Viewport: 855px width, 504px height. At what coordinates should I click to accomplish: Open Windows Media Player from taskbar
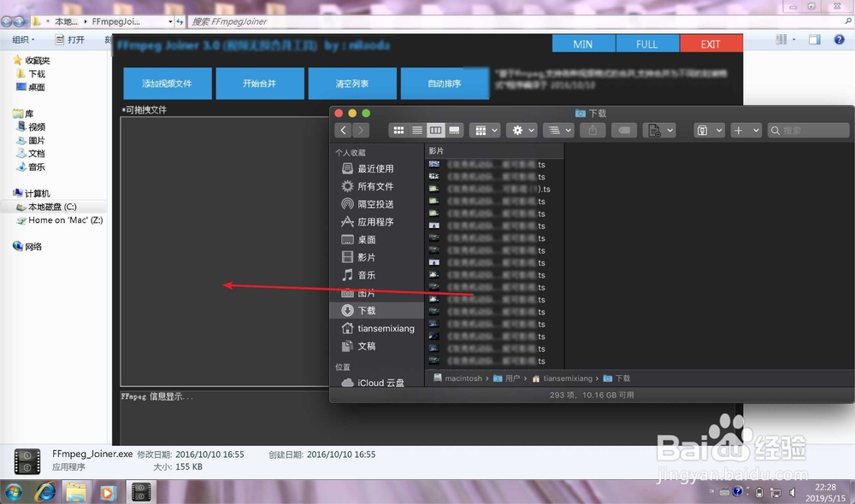point(108,493)
